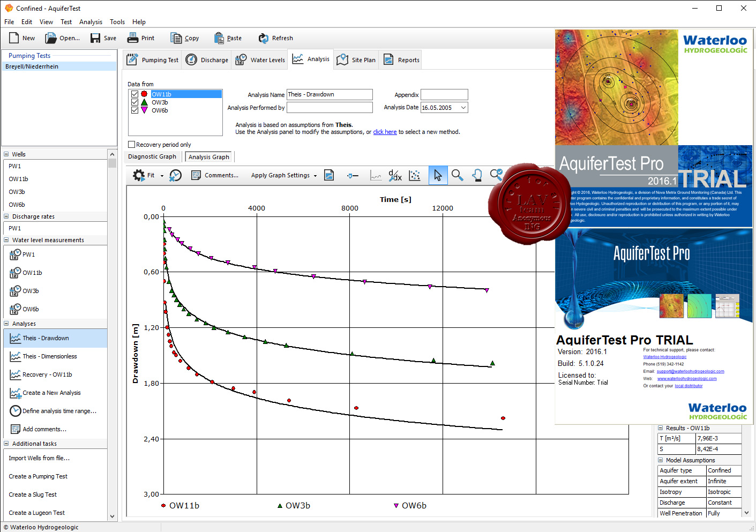Image resolution: width=756 pixels, height=532 pixels.
Task: Refresh the view from the toolbar
Action: [x=275, y=38]
